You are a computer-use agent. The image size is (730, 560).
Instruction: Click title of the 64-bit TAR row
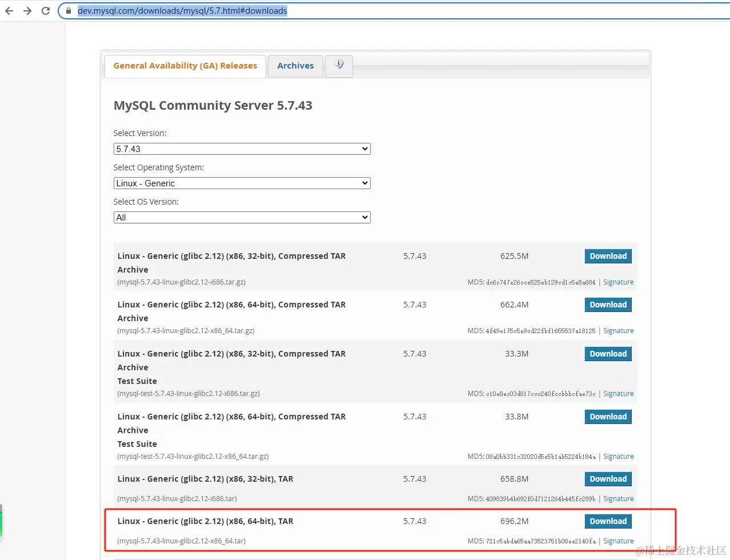click(205, 521)
